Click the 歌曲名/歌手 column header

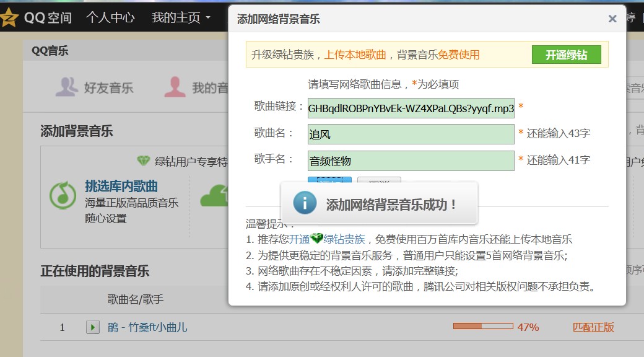pos(136,299)
